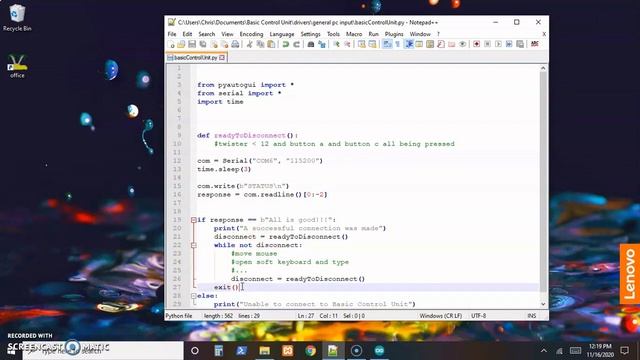Open File Explorer from the taskbar
Screen dimensions: 640x360
[x=264, y=351]
